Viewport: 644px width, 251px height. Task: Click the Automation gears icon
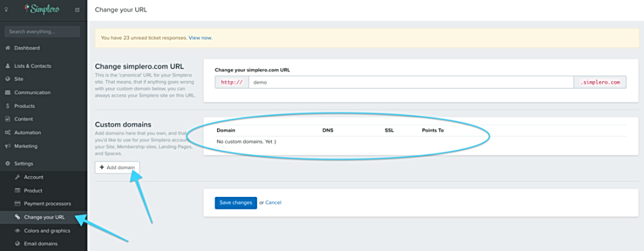[8, 133]
